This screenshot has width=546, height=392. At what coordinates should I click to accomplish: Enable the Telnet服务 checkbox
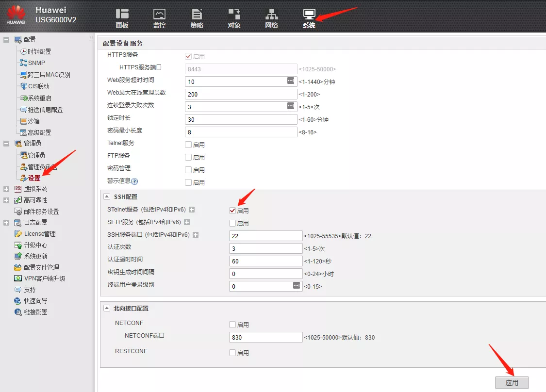[188, 145]
